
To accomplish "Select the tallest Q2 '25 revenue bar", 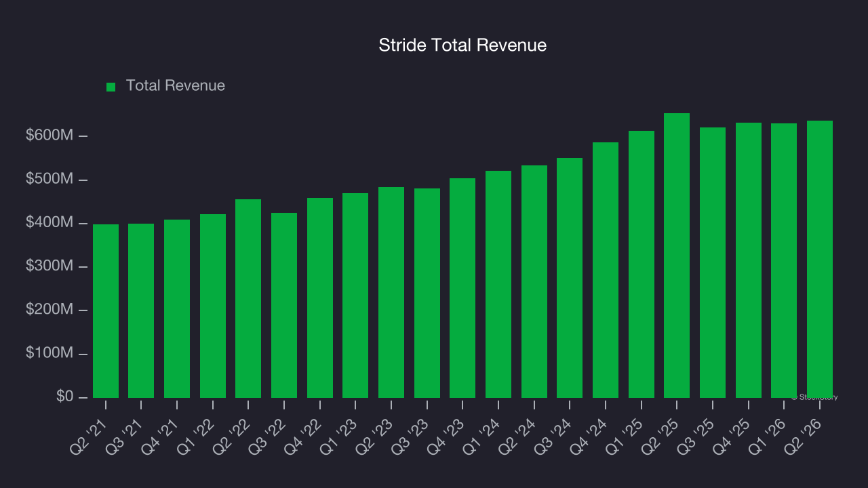I will click(x=677, y=256).
